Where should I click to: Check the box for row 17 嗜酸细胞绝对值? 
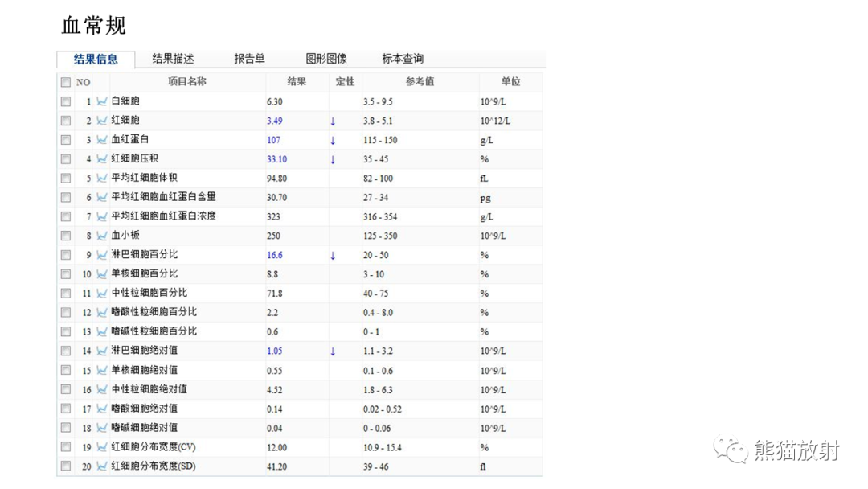[66, 409]
